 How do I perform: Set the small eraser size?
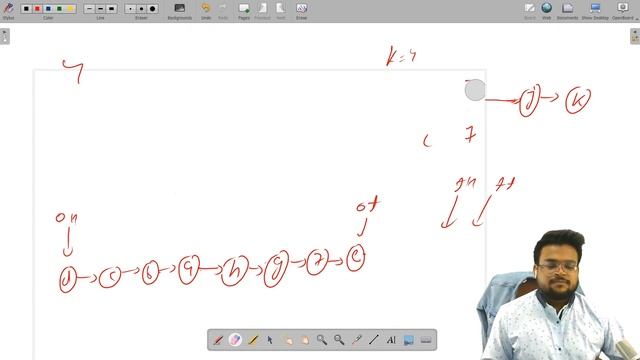pos(130,9)
